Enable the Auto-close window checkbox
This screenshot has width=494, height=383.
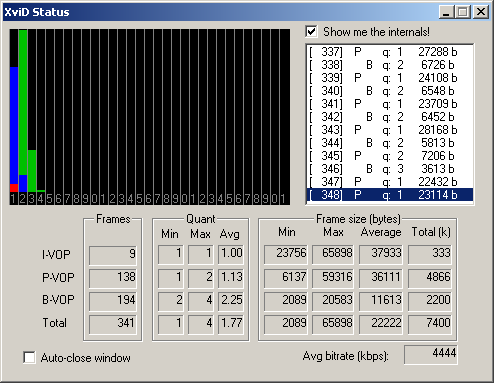click(x=29, y=358)
